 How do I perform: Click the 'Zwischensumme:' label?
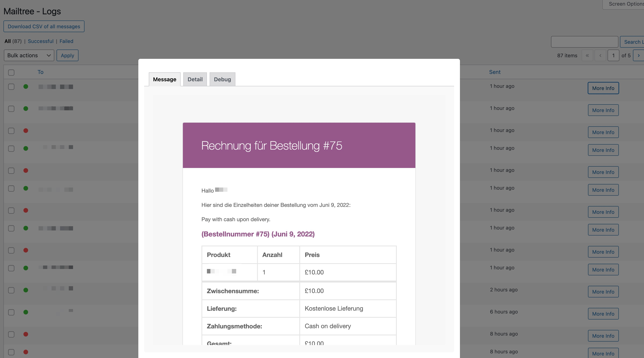pos(233,291)
